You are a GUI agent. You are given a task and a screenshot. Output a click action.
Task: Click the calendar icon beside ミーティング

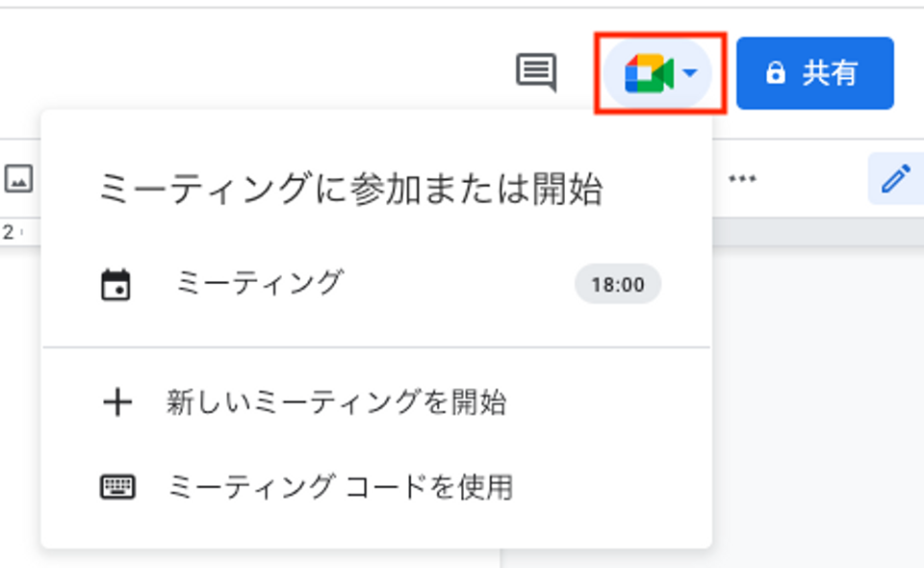pos(115,285)
